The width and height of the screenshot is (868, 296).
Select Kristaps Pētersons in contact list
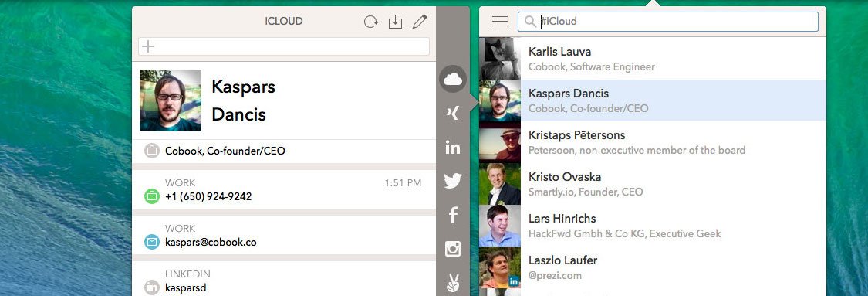[653, 142]
